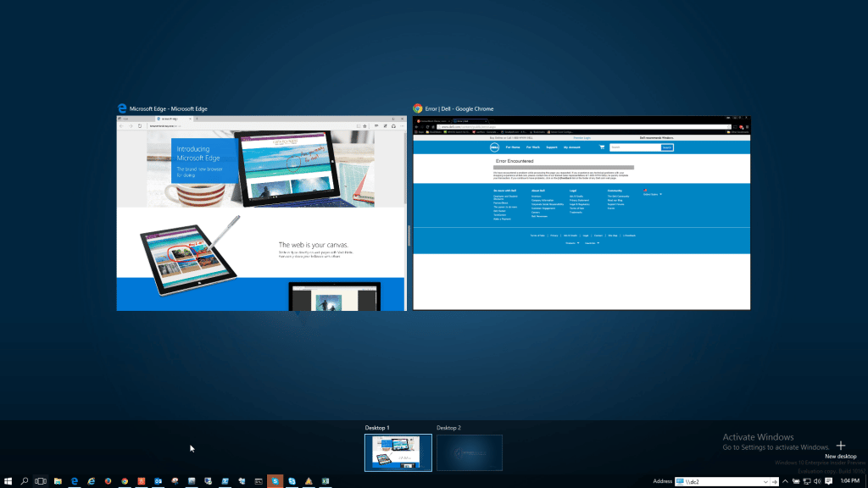868x488 pixels.
Task: Click the 'Error | Dell - Google Chrome' title
Action: point(459,109)
